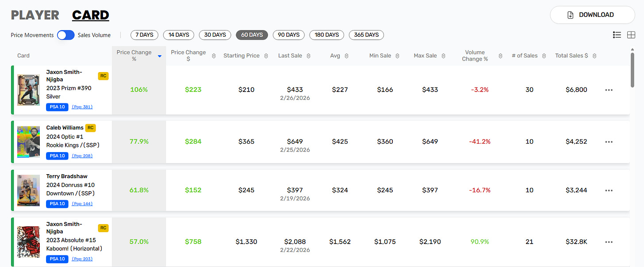Switch to the PLAYER tab

35,15
